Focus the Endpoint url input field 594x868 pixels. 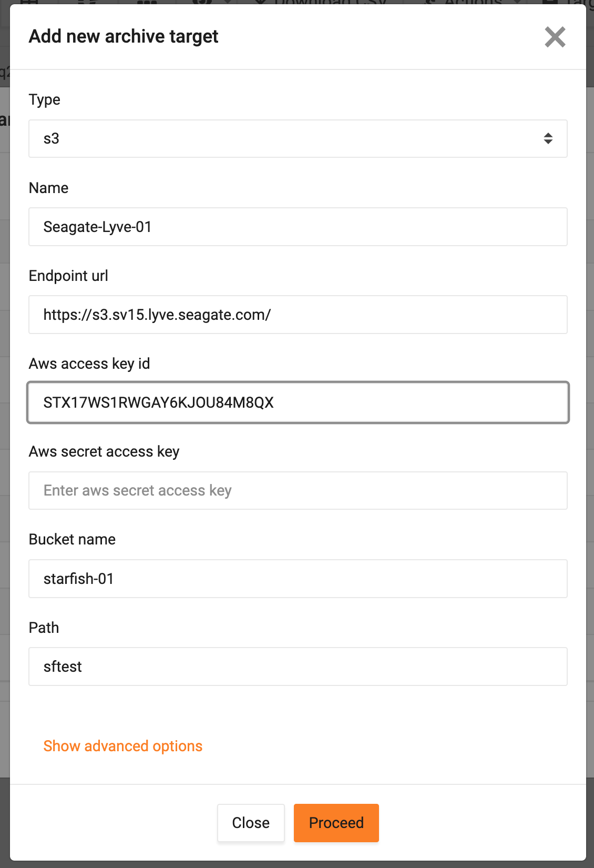[x=298, y=315]
